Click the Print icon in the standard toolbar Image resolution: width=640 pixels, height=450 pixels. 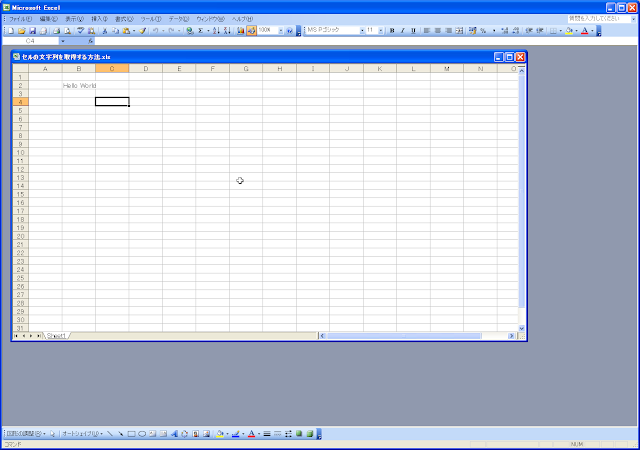coord(56,31)
